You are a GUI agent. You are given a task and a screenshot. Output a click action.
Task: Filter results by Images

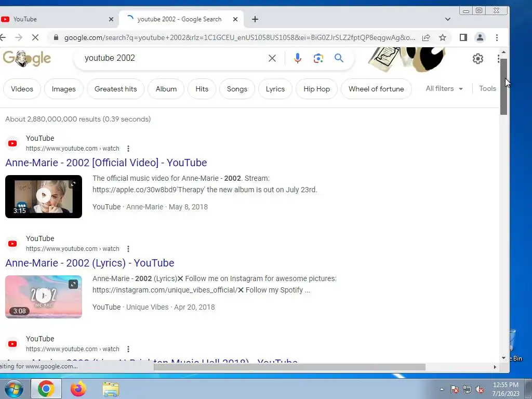[64, 89]
